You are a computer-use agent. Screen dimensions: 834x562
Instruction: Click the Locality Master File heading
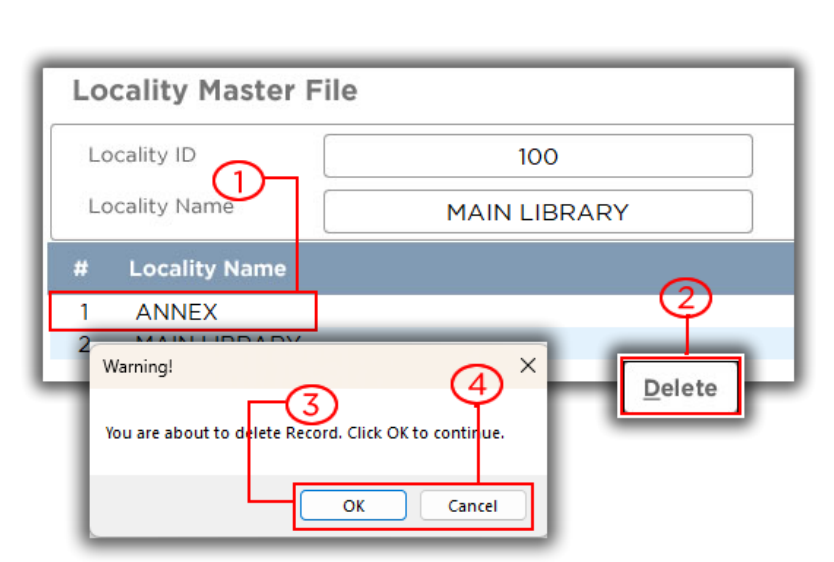214,91
